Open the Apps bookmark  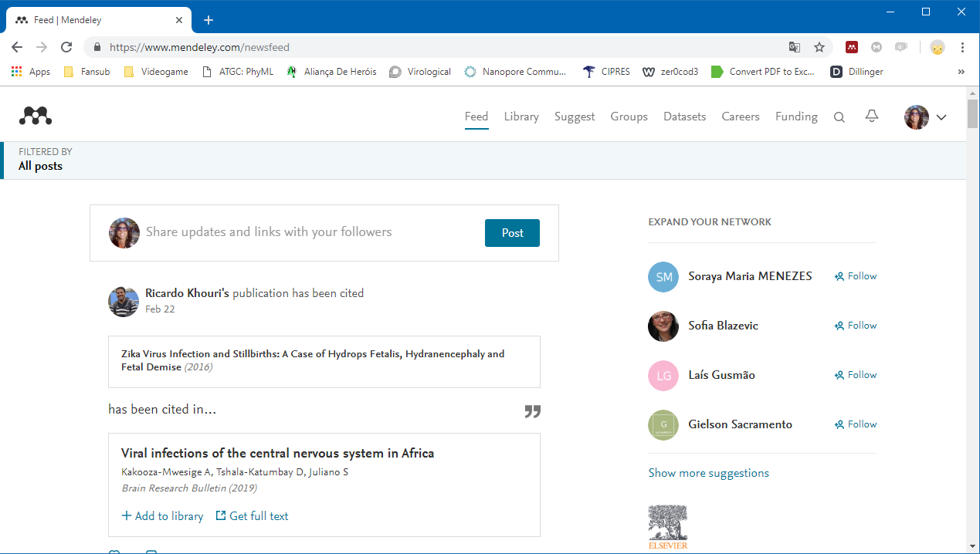point(31,72)
